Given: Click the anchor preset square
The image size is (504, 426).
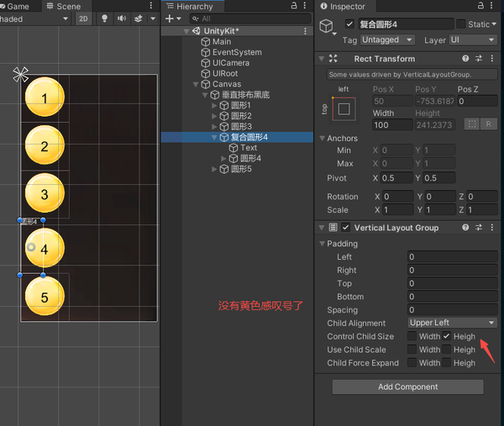Looking at the screenshot, I should click(x=344, y=109).
